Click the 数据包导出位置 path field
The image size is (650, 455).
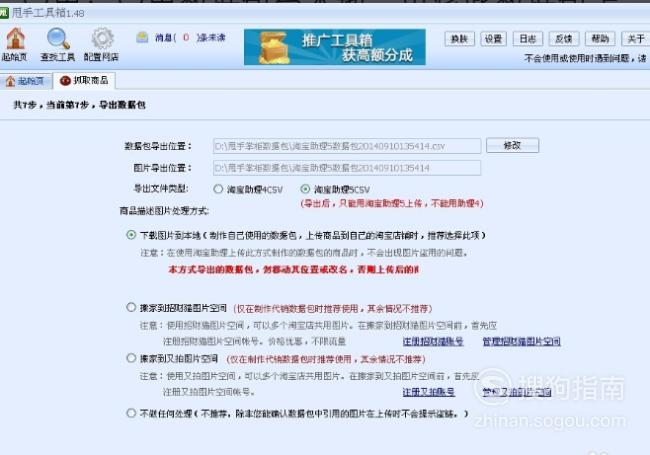[x=347, y=146]
